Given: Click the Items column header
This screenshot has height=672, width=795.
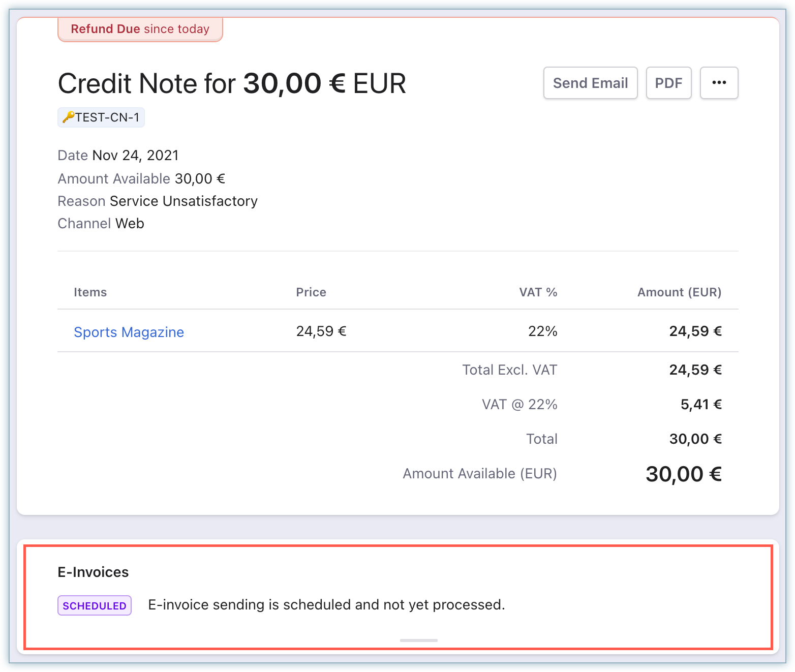Looking at the screenshot, I should coord(90,292).
